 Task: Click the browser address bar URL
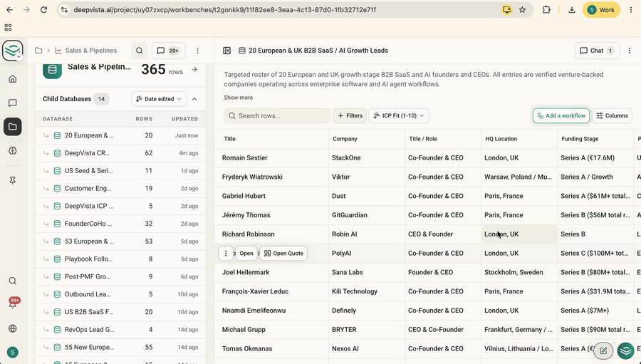click(225, 10)
